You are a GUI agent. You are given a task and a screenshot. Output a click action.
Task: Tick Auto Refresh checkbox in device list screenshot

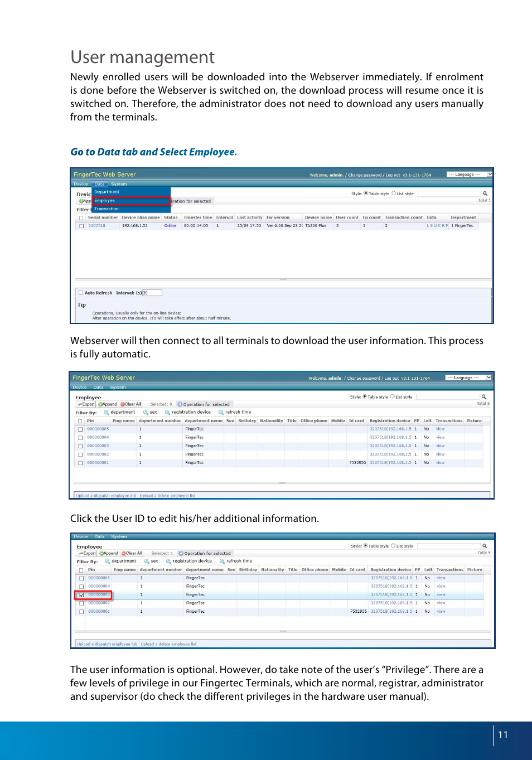pos(81,292)
